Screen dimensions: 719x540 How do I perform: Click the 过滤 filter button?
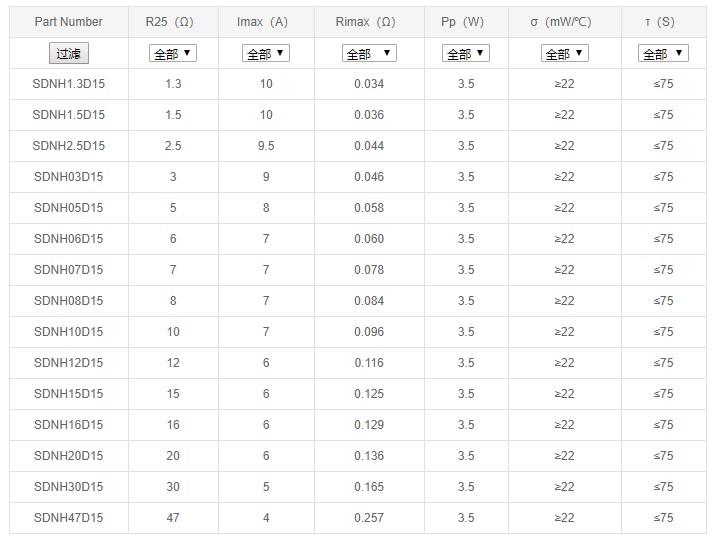click(x=68, y=54)
